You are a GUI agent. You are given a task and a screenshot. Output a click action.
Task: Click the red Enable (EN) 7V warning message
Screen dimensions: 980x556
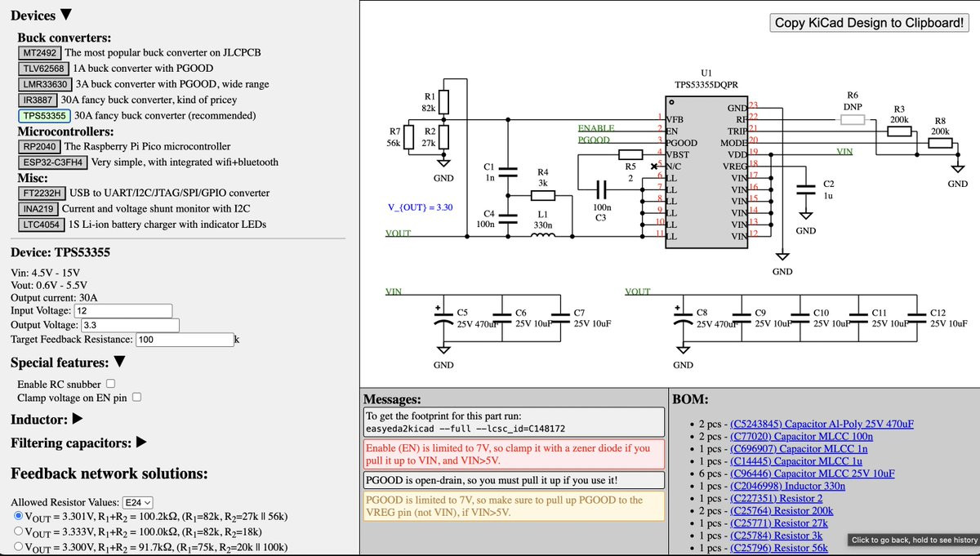tap(514, 454)
